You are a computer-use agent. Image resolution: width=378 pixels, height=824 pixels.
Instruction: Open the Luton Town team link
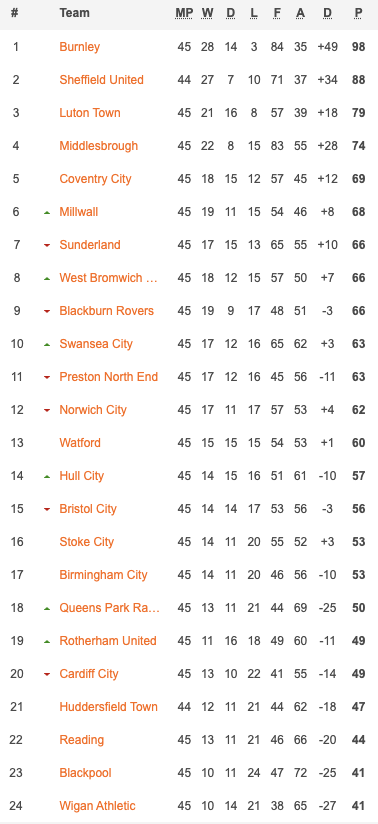click(x=90, y=113)
